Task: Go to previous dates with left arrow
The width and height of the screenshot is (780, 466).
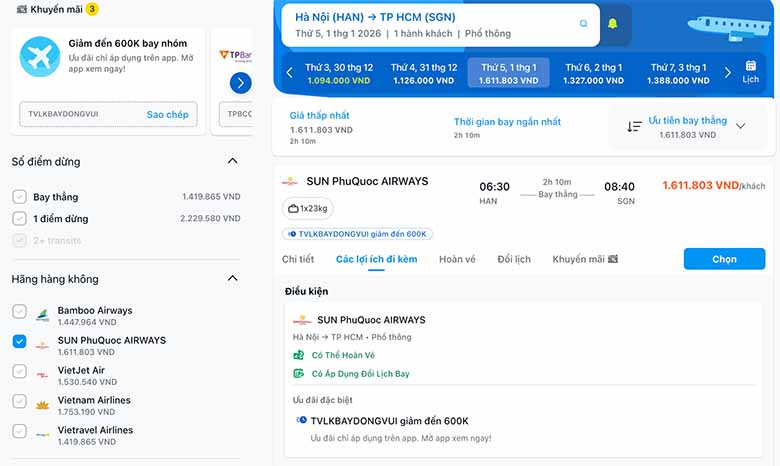Action: [290, 73]
